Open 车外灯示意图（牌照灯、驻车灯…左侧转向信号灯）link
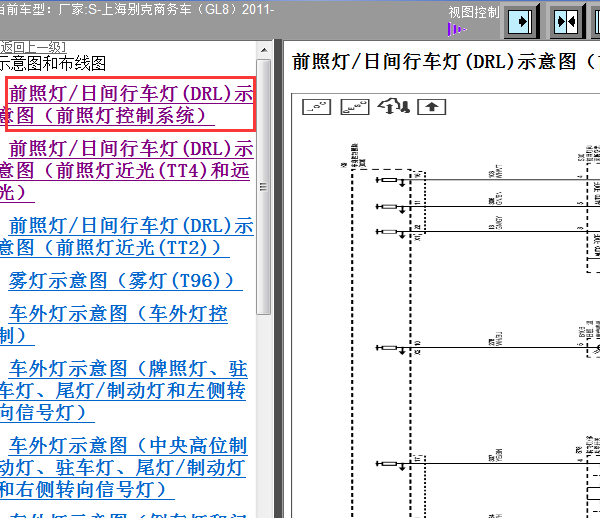This screenshot has width=600, height=518. pos(124,391)
